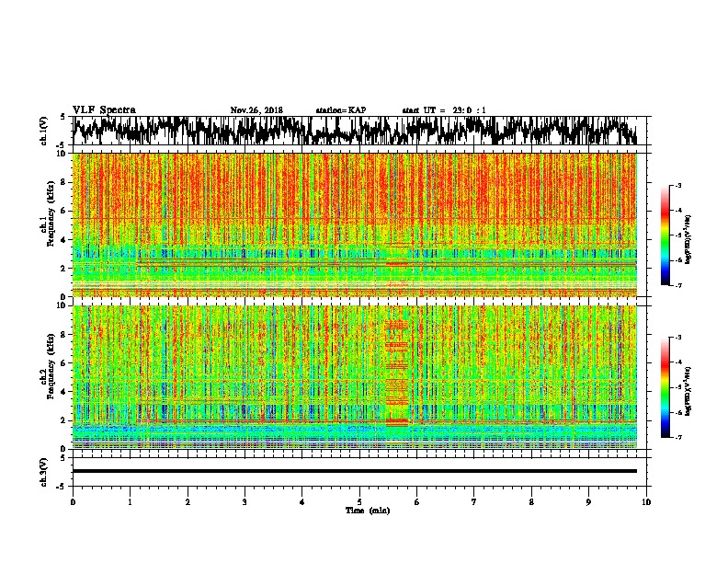728x563 pixels.
Task: Click the burst of red lines in ch.2 spectrogram
Action: pyautogui.click(x=397, y=372)
